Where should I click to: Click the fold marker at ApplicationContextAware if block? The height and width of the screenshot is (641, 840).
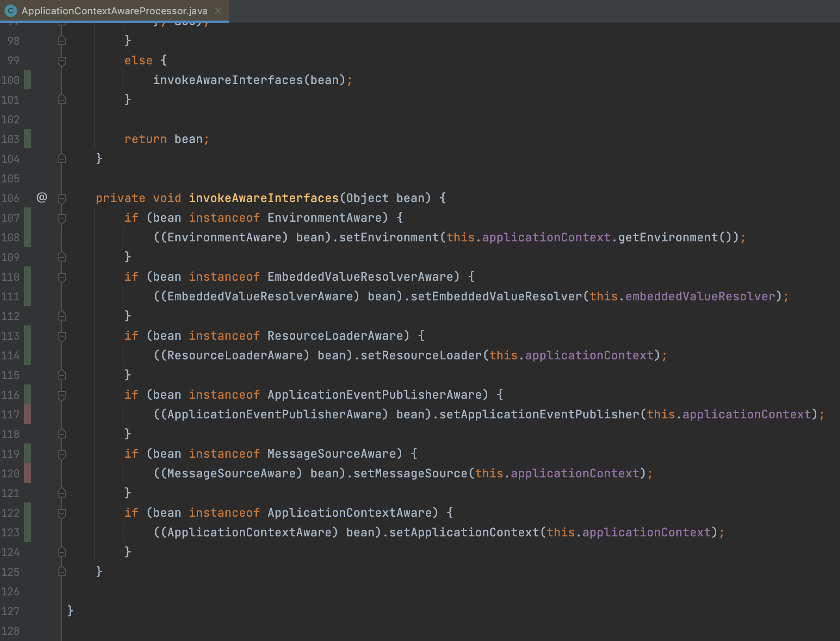pyautogui.click(x=62, y=513)
